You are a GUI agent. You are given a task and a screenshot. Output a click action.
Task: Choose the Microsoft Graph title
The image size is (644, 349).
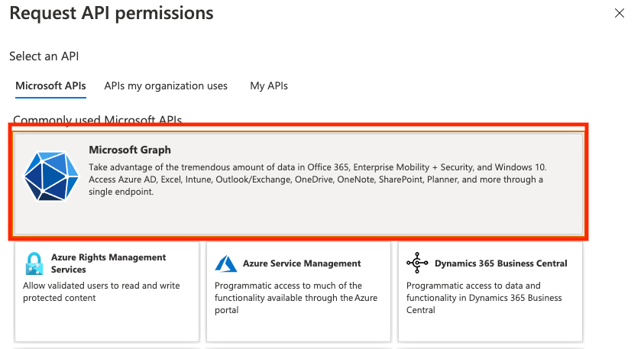coord(130,150)
